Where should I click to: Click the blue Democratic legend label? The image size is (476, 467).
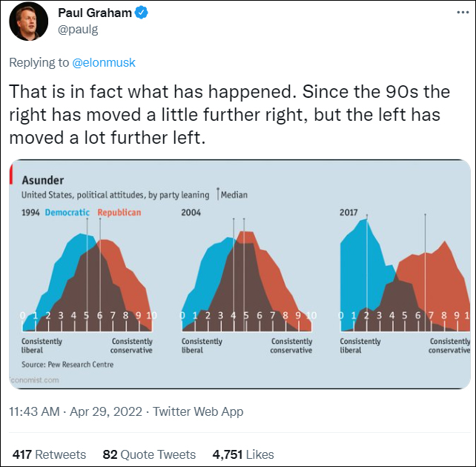pyautogui.click(x=67, y=213)
